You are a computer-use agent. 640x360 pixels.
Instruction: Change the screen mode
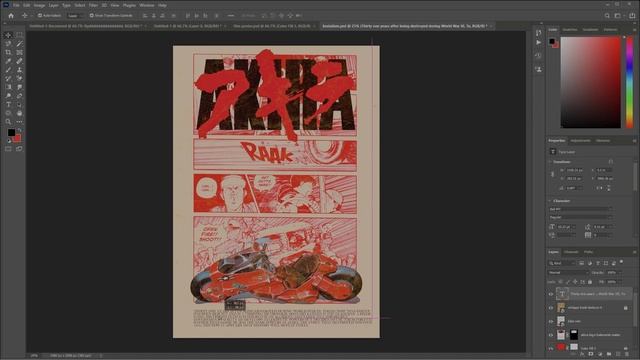click(19, 149)
